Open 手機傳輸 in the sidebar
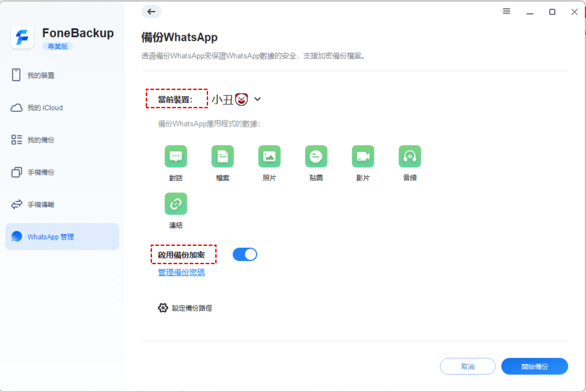This screenshot has width=586, height=392. tap(62, 204)
